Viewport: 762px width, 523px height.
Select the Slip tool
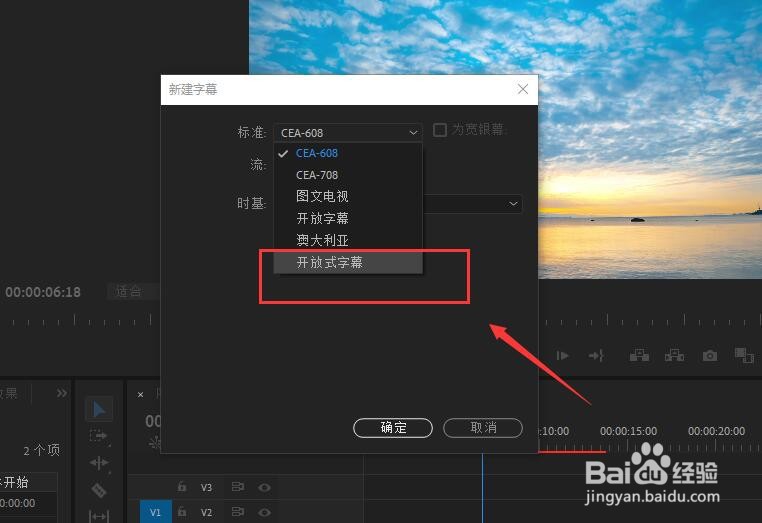(99, 516)
